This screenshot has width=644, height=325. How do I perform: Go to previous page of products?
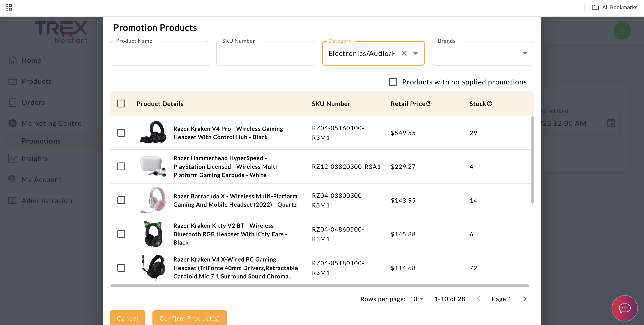point(478,299)
